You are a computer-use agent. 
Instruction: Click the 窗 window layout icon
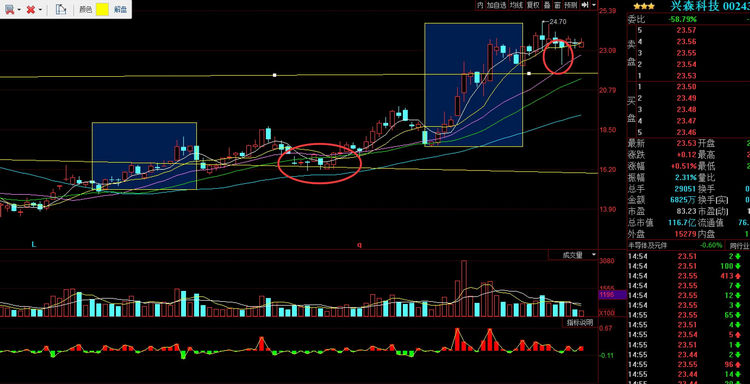557,5
